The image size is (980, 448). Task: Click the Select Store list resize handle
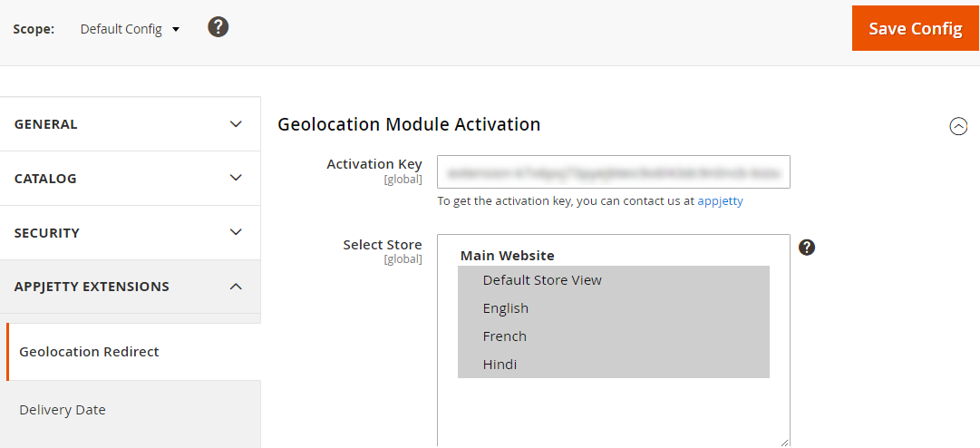(784, 442)
